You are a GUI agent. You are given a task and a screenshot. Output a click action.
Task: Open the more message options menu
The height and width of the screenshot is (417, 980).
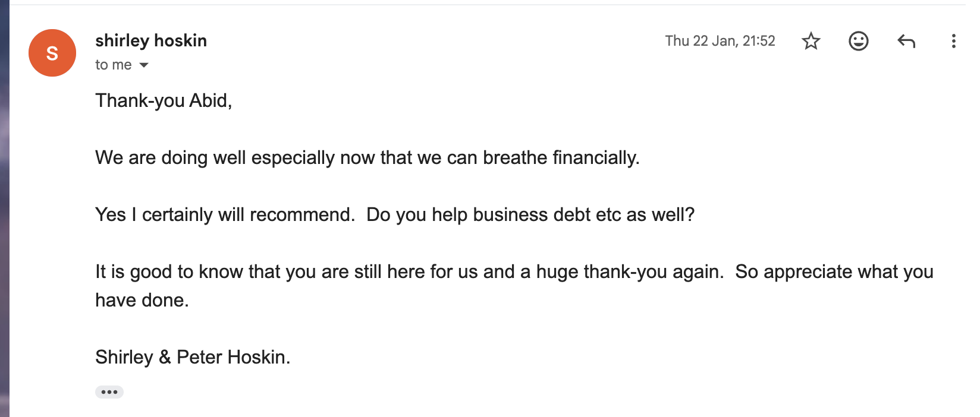(954, 41)
